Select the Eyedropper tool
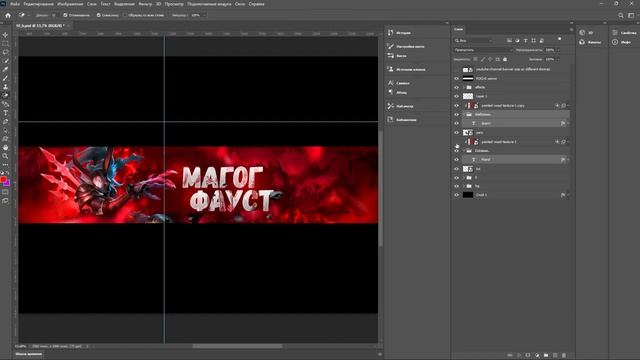Screen dimensions: 640x360 (x=5, y=69)
